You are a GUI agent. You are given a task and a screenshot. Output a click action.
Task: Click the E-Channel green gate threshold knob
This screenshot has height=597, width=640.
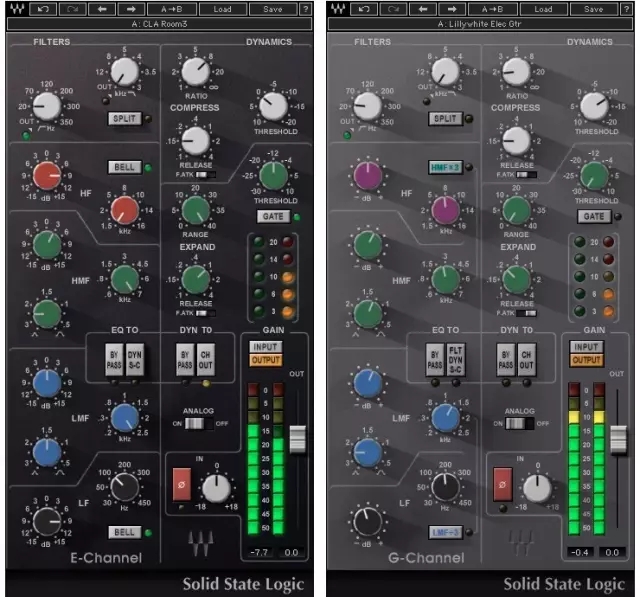point(273,175)
